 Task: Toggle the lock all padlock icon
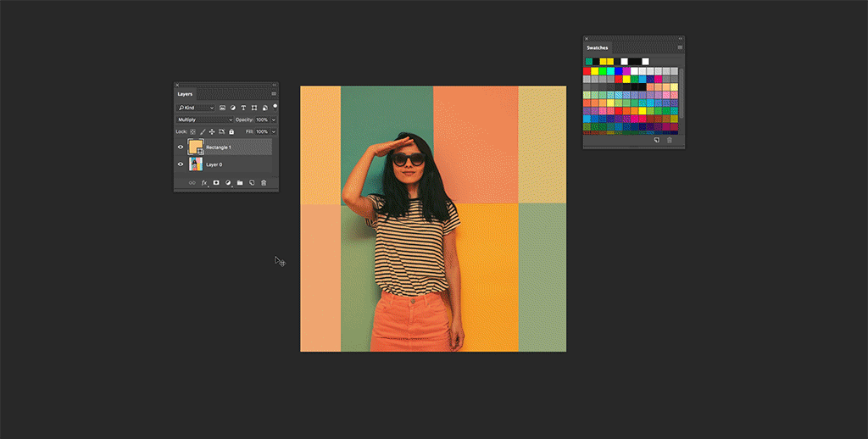tap(231, 132)
